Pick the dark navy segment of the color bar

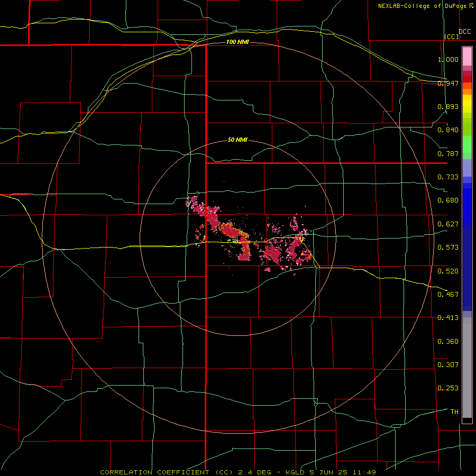click(467, 270)
